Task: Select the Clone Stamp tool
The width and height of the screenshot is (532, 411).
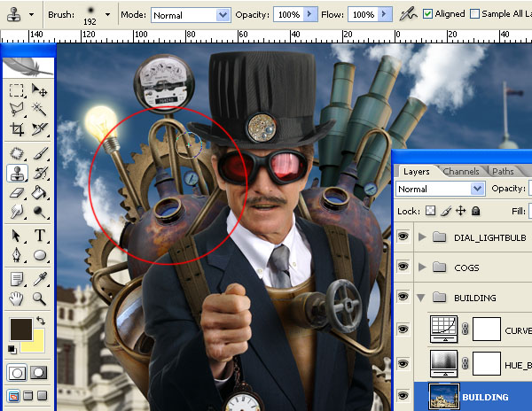Action: [17, 173]
